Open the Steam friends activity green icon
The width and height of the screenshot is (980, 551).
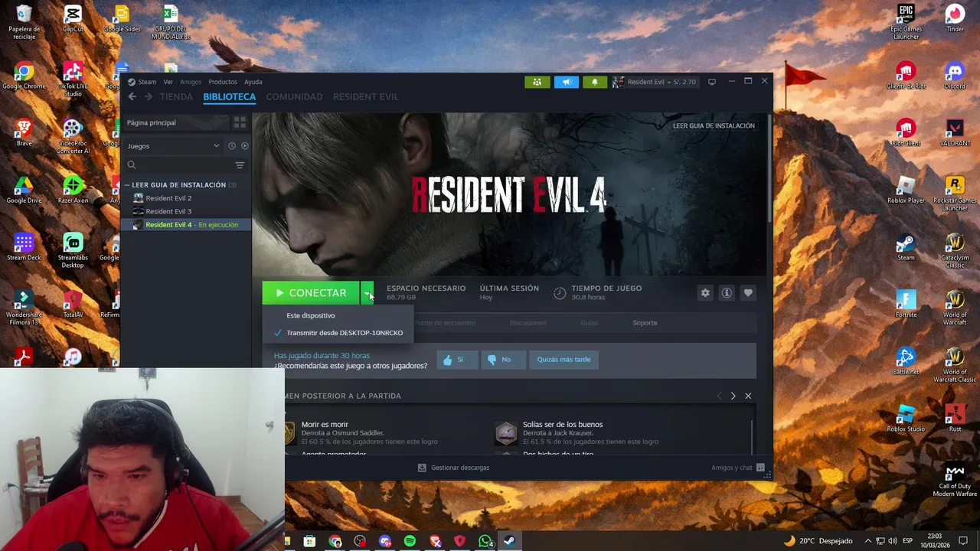(537, 82)
